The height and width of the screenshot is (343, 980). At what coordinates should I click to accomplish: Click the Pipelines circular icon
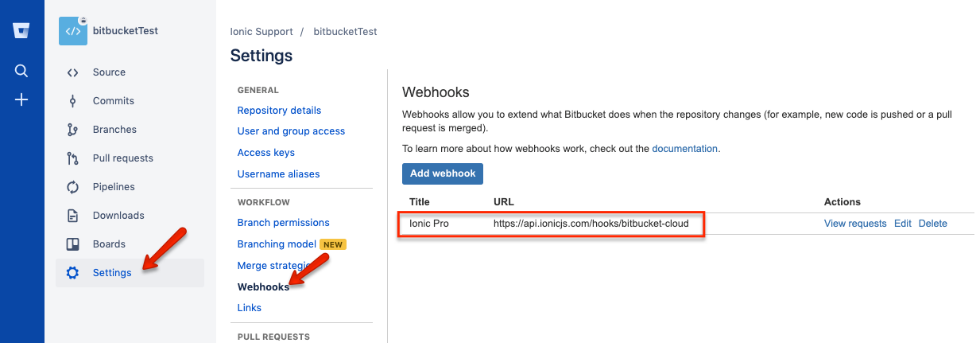(x=73, y=187)
